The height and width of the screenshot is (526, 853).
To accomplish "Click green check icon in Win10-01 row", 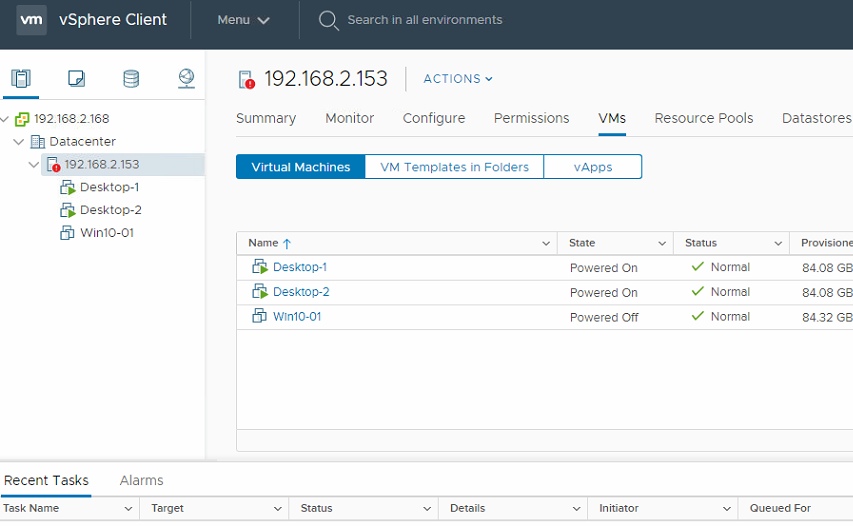I will click(x=697, y=317).
